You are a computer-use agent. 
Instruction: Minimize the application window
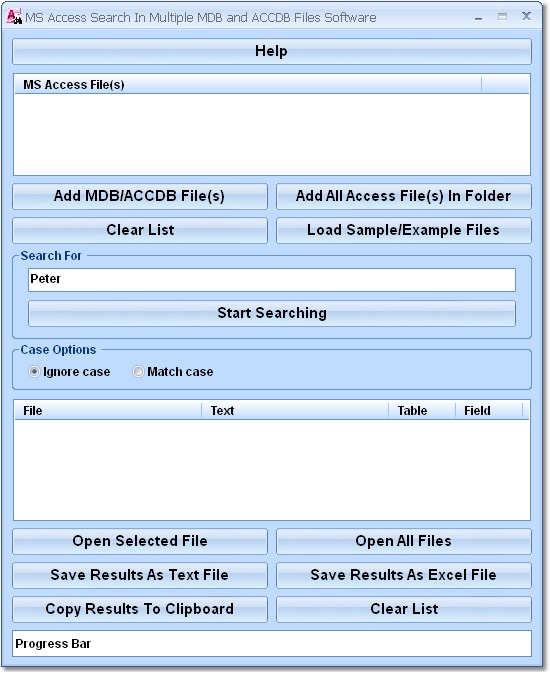coord(478,17)
